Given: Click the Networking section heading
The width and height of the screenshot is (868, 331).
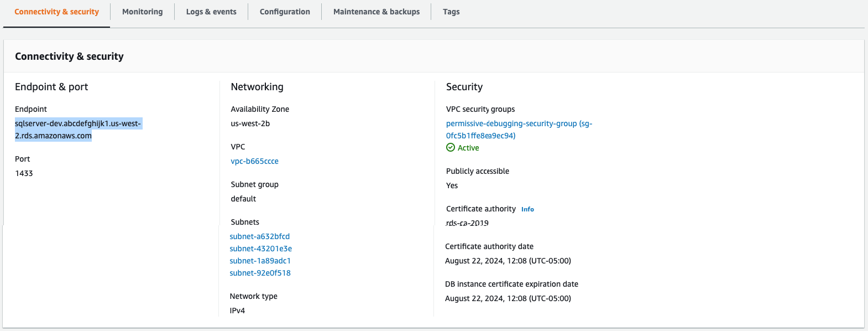Looking at the screenshot, I should pos(257,87).
